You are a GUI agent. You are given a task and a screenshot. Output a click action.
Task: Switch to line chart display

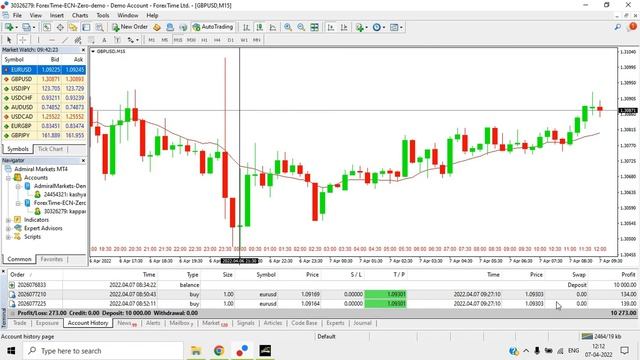(272, 27)
